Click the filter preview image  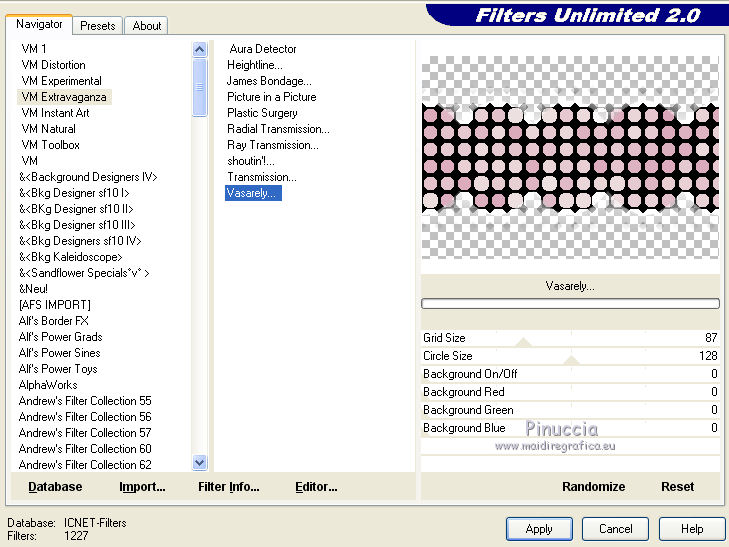coord(570,157)
